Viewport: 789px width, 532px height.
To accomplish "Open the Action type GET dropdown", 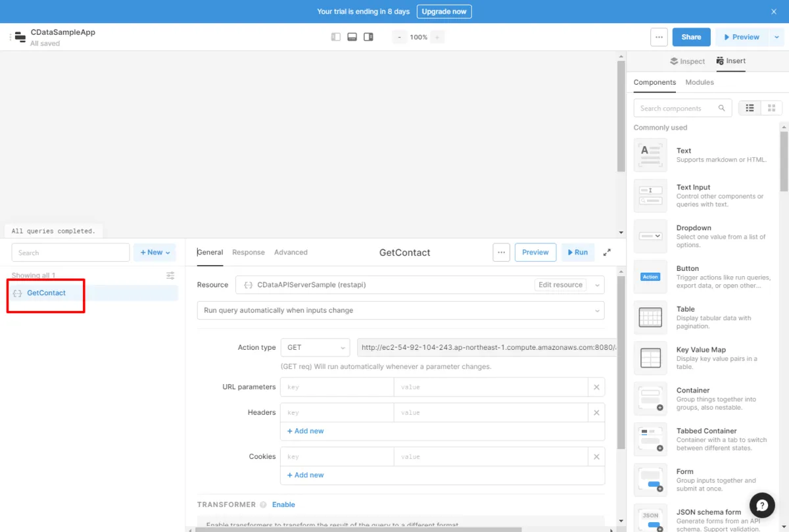I will pos(315,348).
